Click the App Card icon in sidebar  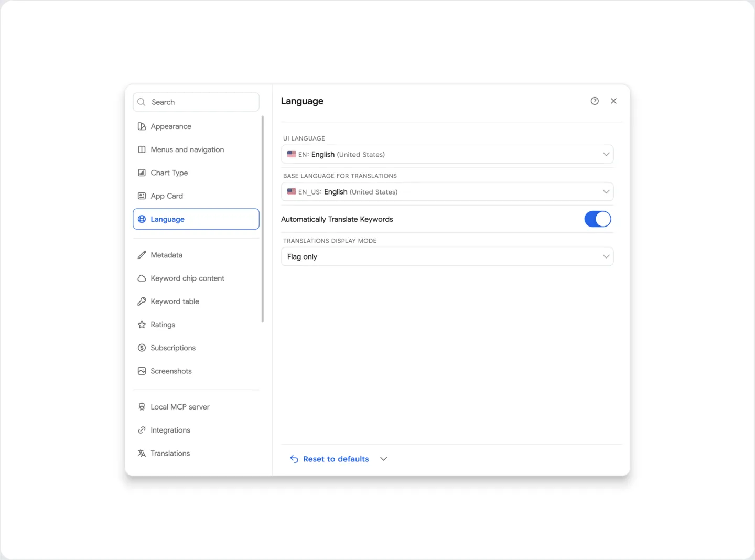pos(142,196)
